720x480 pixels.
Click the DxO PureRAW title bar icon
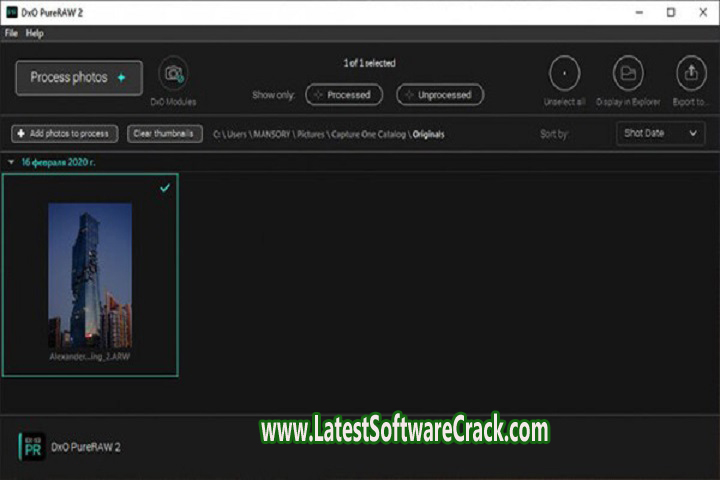point(11,12)
